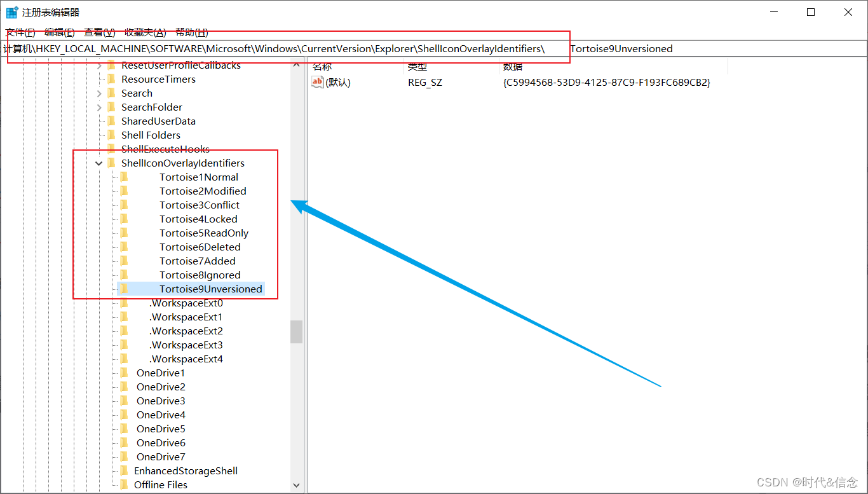Click the tree pane vertical scrollbar thumb
Image resolution: width=868 pixels, height=494 pixels.
click(x=296, y=331)
